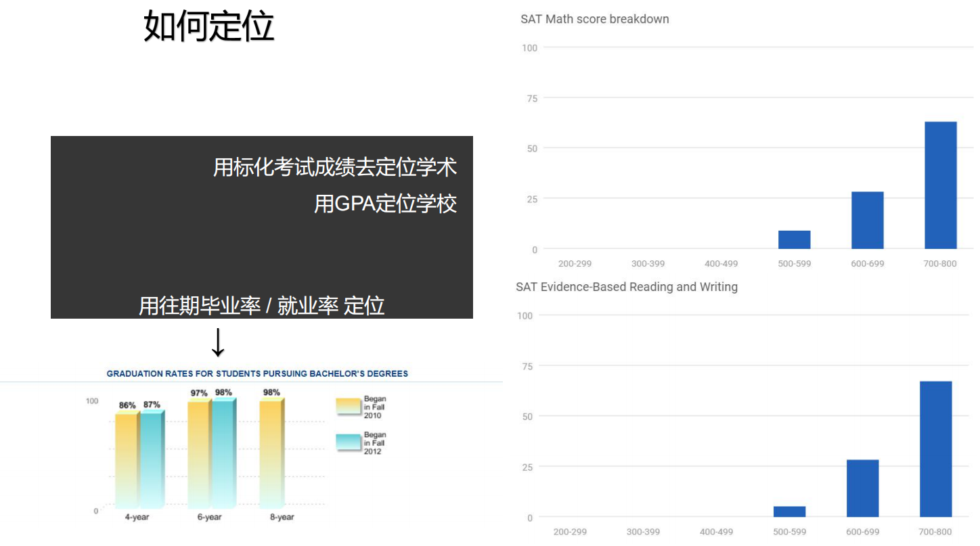Click the 600-699 bar in Reading and Writing chart
Image resolution: width=980 pixels, height=546 pixels.
[x=863, y=488]
